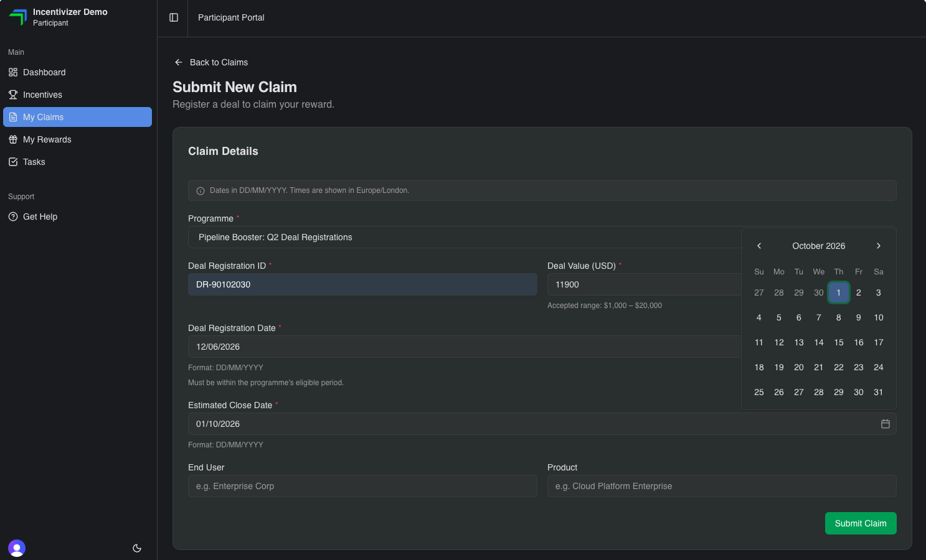The width and height of the screenshot is (926, 560).
Task: Open My Rewards from the sidebar
Action: (x=77, y=139)
